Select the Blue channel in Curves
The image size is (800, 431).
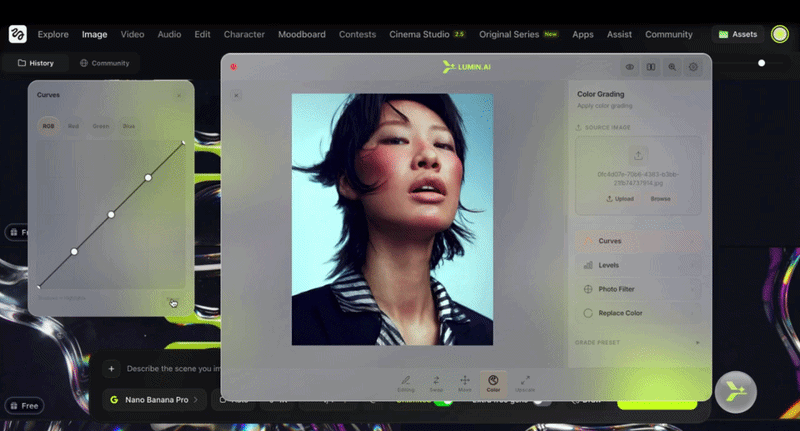coord(129,126)
